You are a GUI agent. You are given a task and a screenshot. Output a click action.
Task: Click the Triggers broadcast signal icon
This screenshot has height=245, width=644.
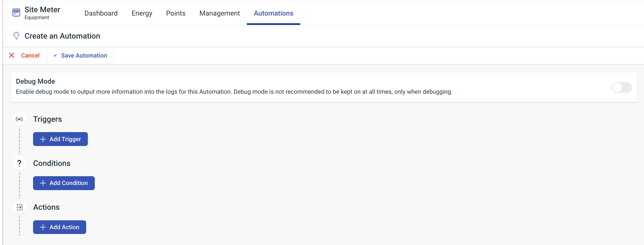tap(19, 119)
